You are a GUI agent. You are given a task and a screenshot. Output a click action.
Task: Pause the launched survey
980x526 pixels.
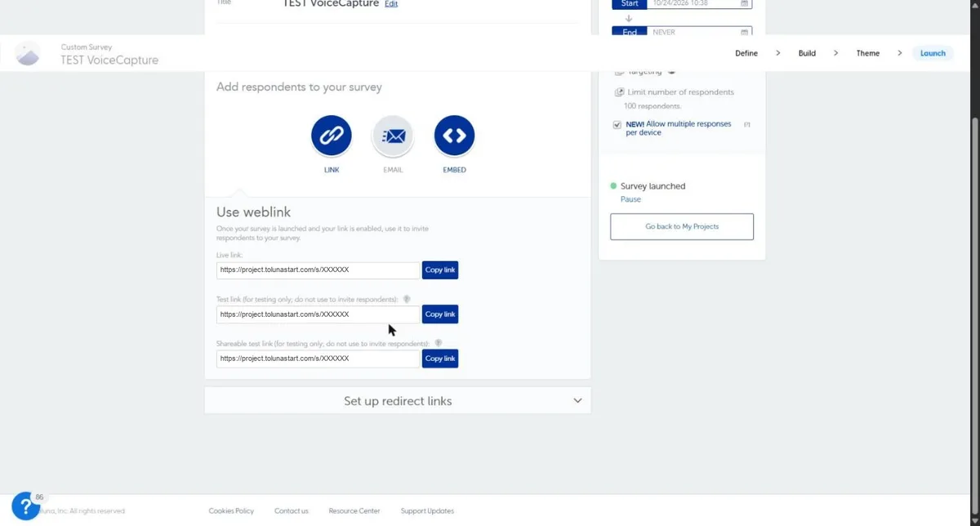[x=630, y=199]
